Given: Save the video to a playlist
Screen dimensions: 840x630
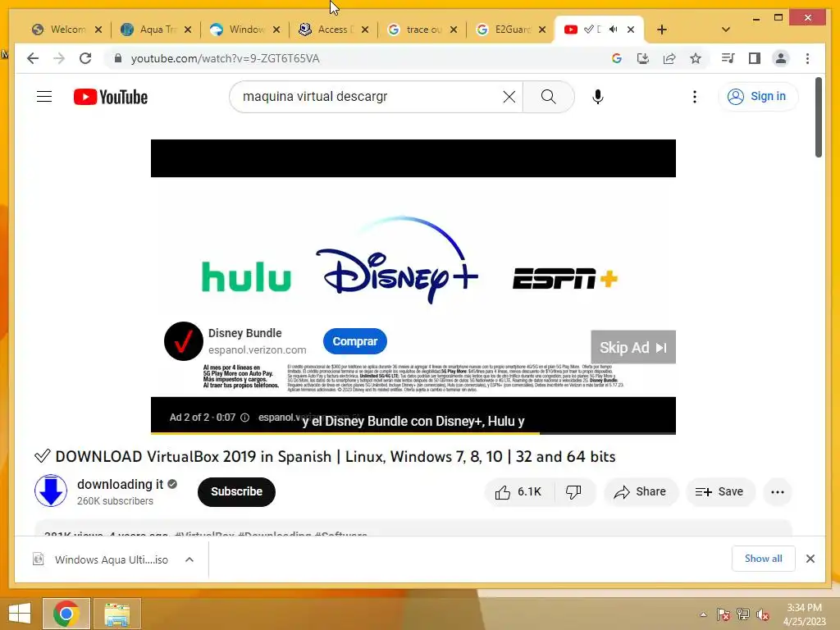Looking at the screenshot, I should pos(719,492).
